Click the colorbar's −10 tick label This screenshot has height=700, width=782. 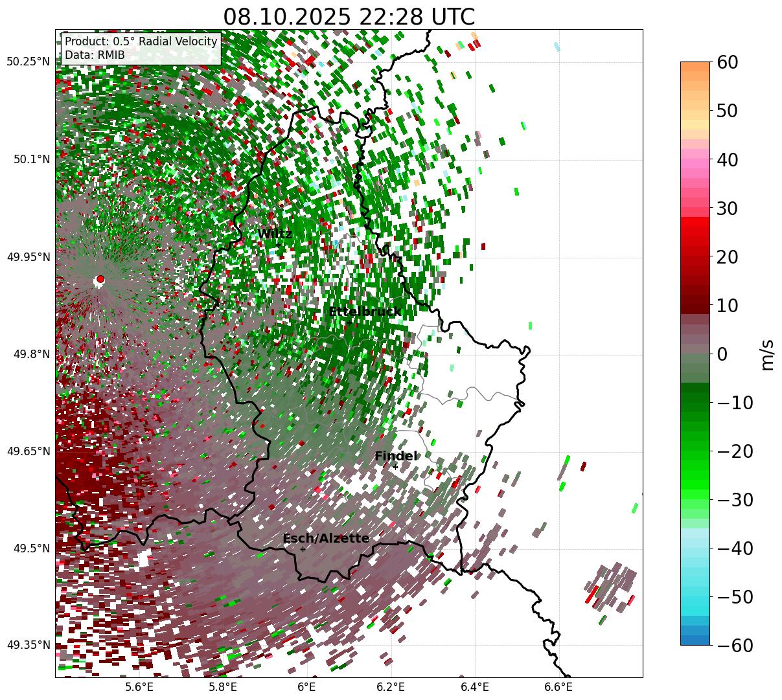coord(734,402)
